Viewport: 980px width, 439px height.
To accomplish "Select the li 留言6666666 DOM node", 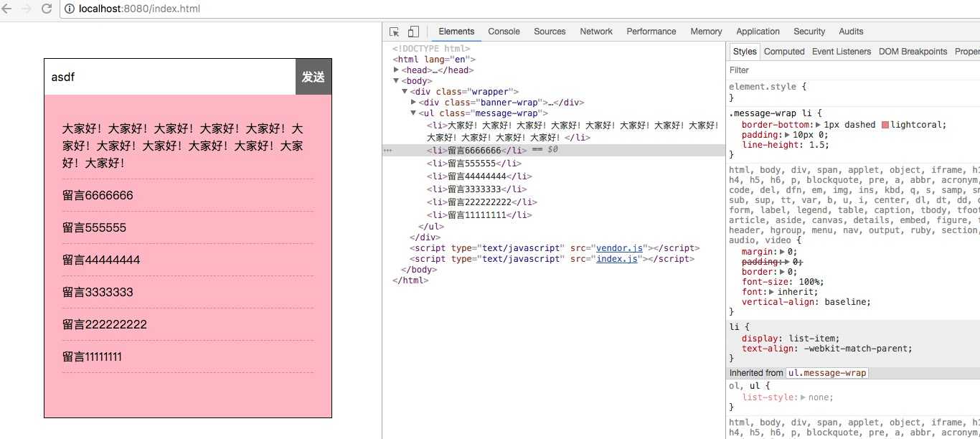I will click(553, 151).
